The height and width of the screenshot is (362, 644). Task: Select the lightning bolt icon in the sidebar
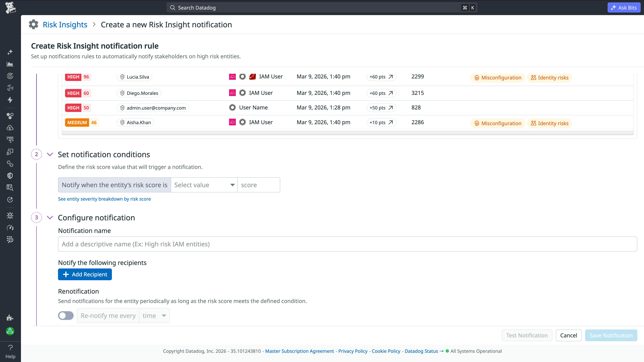pyautogui.click(x=10, y=100)
